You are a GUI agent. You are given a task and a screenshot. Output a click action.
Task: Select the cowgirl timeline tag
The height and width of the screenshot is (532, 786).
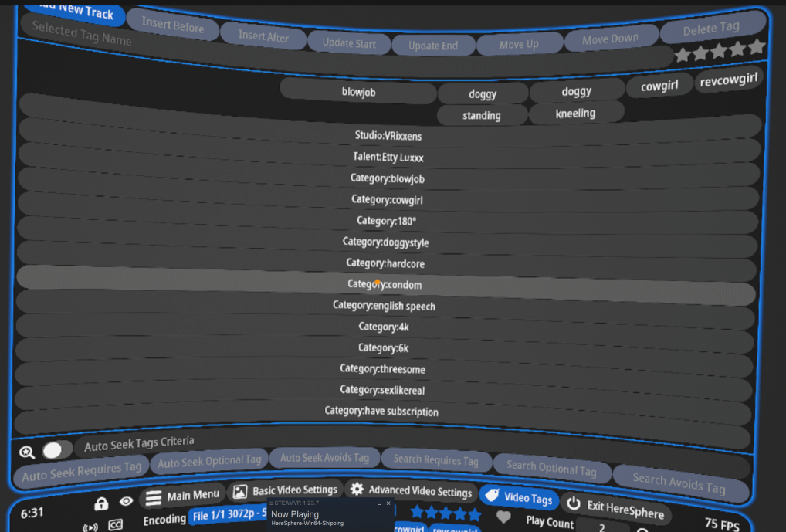(x=659, y=86)
